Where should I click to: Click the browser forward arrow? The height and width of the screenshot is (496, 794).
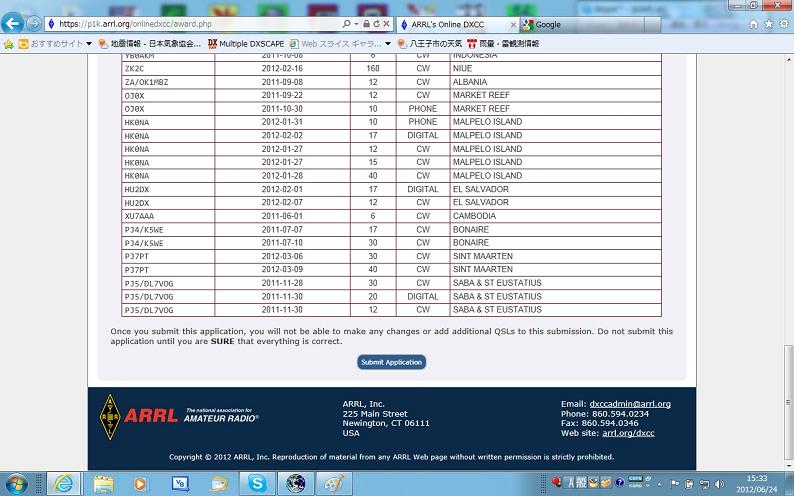click(33, 23)
